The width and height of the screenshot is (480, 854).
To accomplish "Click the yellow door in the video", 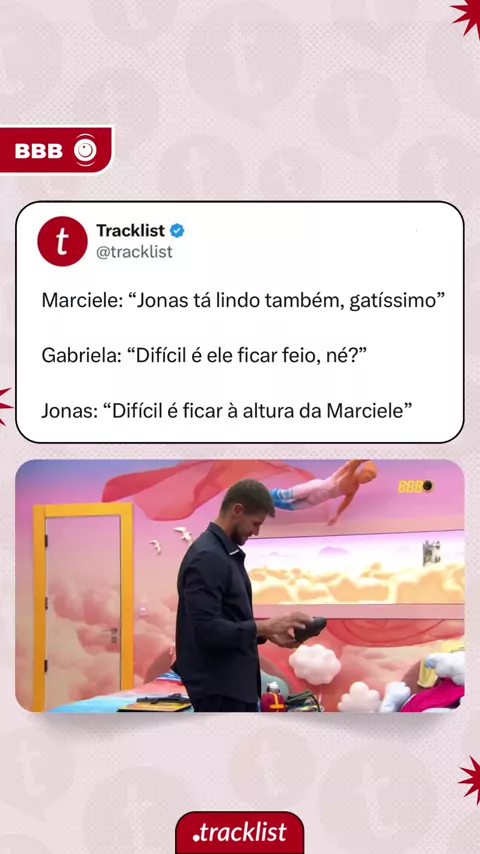I will tap(83, 605).
